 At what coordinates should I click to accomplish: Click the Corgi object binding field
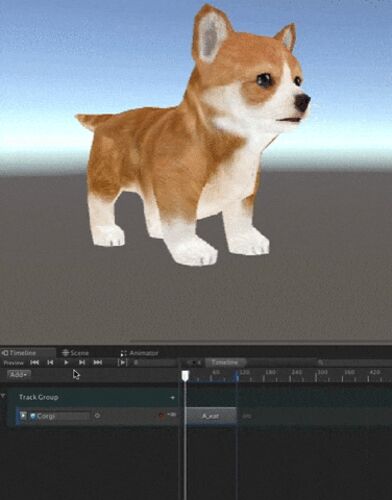click(60, 416)
